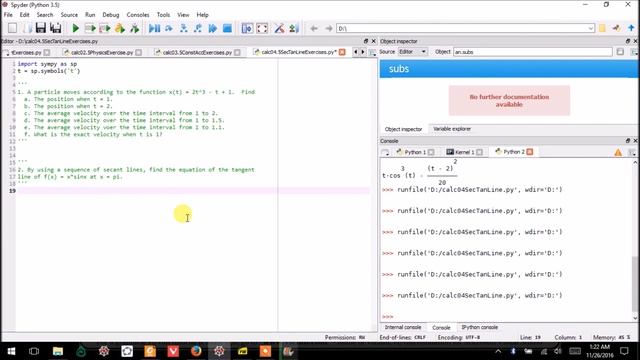Open Firefox from the Windows taskbar
This screenshot has width=640, height=360.
coord(196,351)
